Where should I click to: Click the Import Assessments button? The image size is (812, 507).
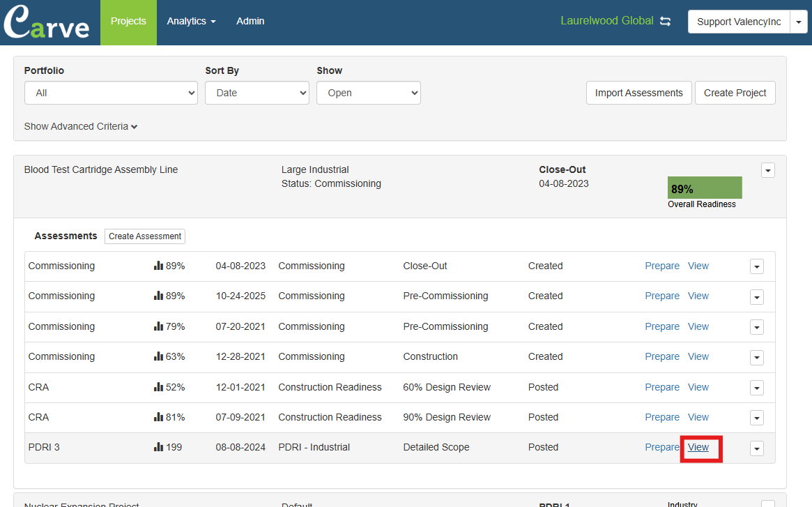[638, 93]
